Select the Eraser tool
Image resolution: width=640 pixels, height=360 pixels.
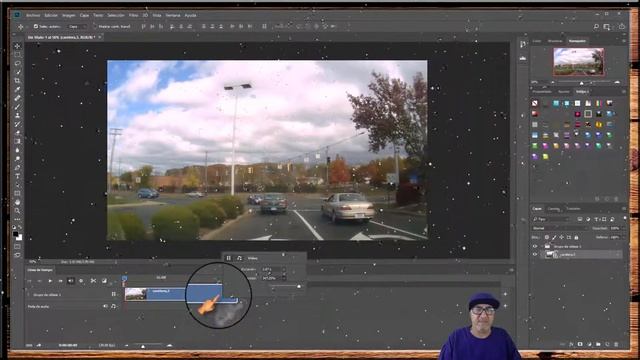click(x=17, y=133)
